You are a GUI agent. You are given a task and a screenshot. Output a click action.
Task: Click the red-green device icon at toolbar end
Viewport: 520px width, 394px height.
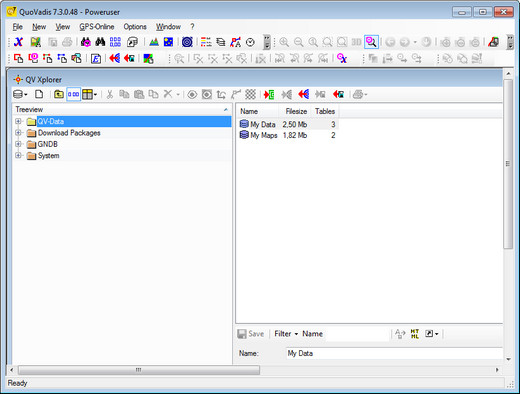click(x=493, y=42)
